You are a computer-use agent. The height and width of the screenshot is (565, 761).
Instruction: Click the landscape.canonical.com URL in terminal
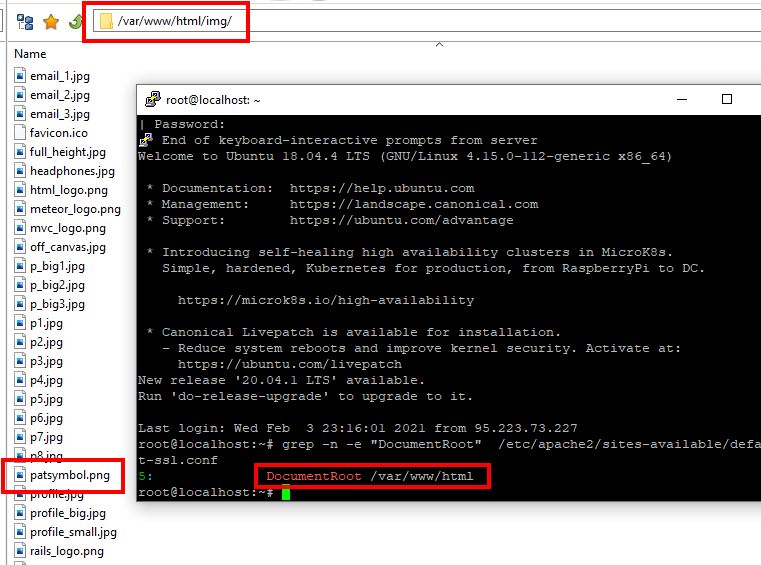click(x=414, y=204)
